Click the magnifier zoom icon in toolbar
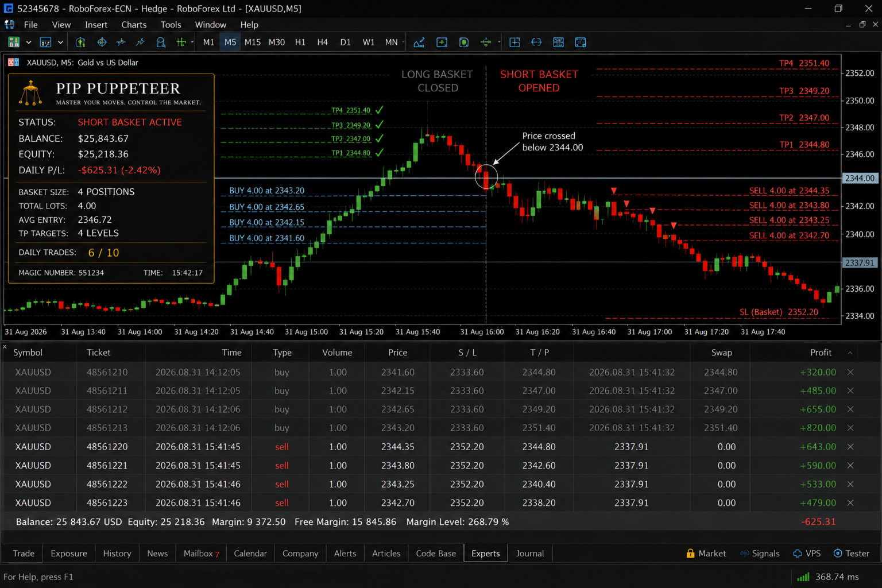Image resolution: width=882 pixels, height=588 pixels. [161, 42]
